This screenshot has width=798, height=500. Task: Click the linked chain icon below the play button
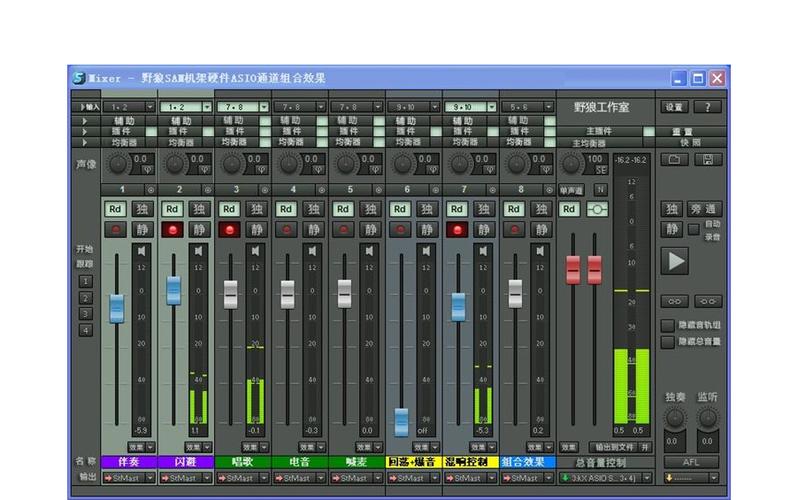[674, 301]
